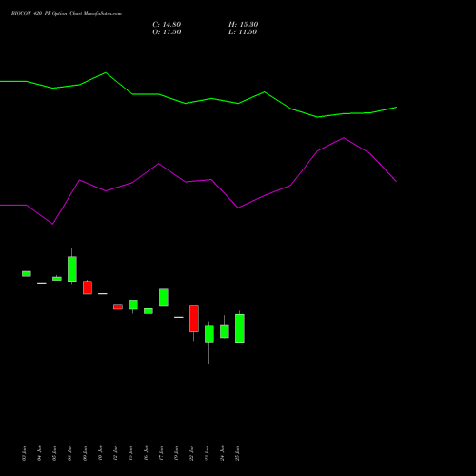Click the right end of the purple line
The image size is (476, 476).
tap(396, 182)
